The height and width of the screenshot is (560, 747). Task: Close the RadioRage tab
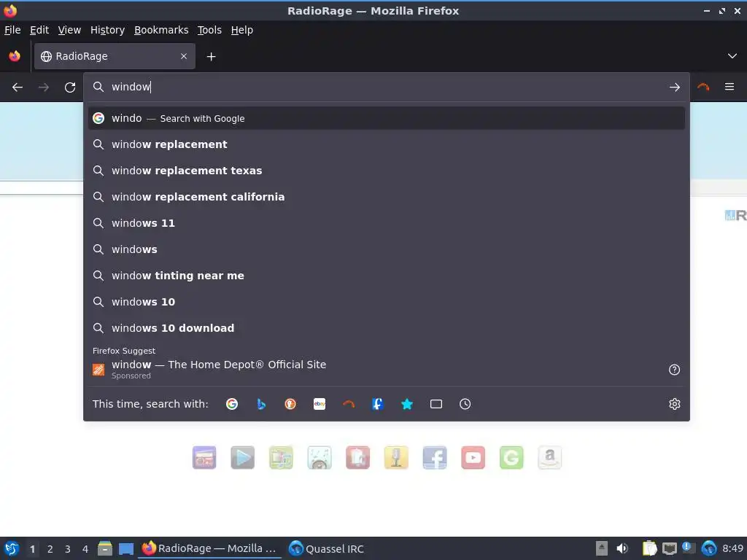coord(184,56)
